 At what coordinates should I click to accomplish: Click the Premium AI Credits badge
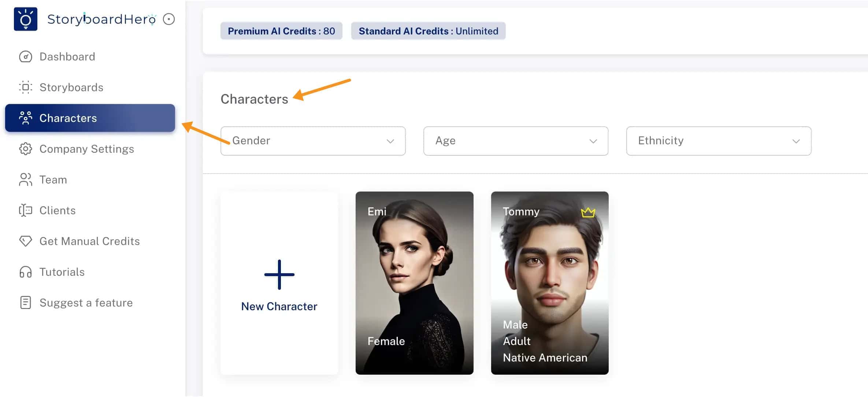281,31
